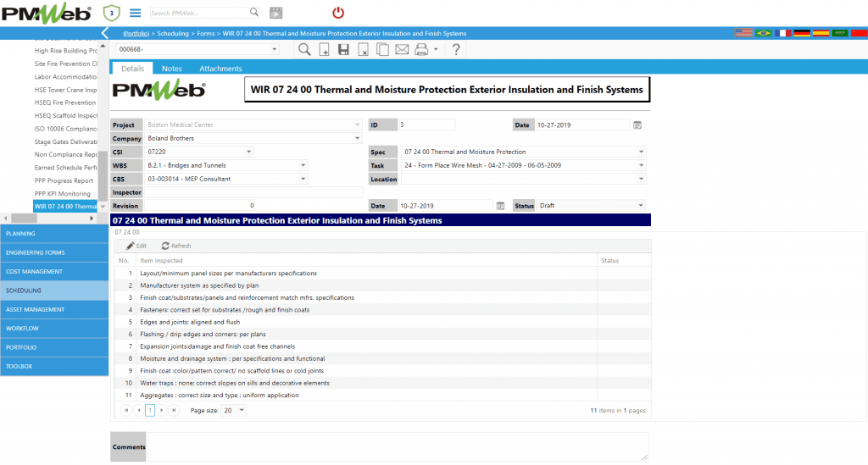Collapse the sidebar with left chevron

coord(104,33)
